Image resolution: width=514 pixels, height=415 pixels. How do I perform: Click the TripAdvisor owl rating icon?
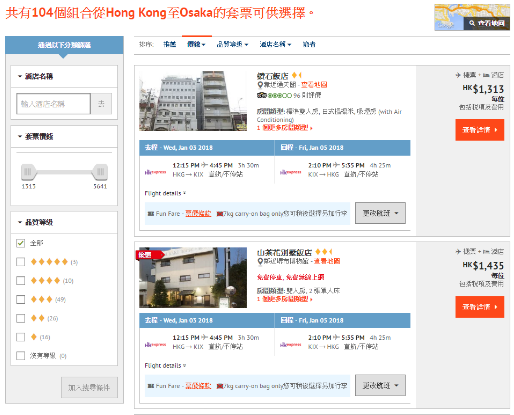[262, 95]
